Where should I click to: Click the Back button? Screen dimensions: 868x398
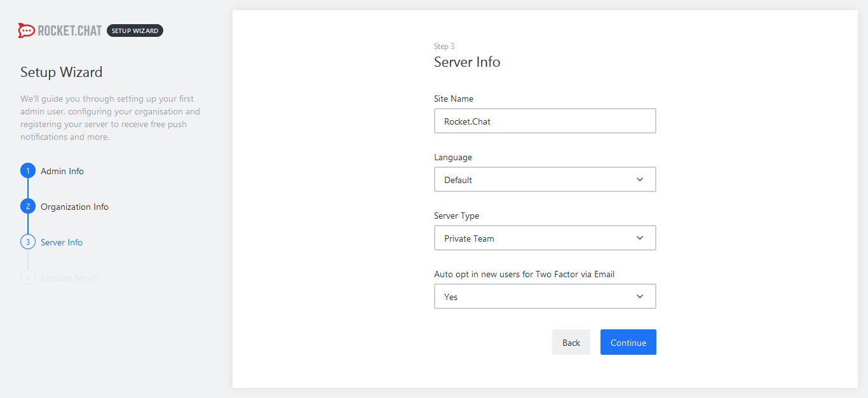(571, 342)
